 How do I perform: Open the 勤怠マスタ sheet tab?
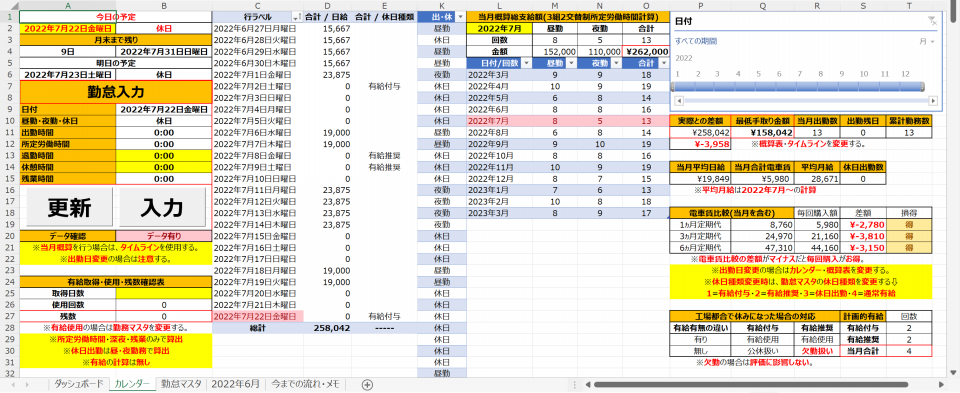[x=181, y=384]
